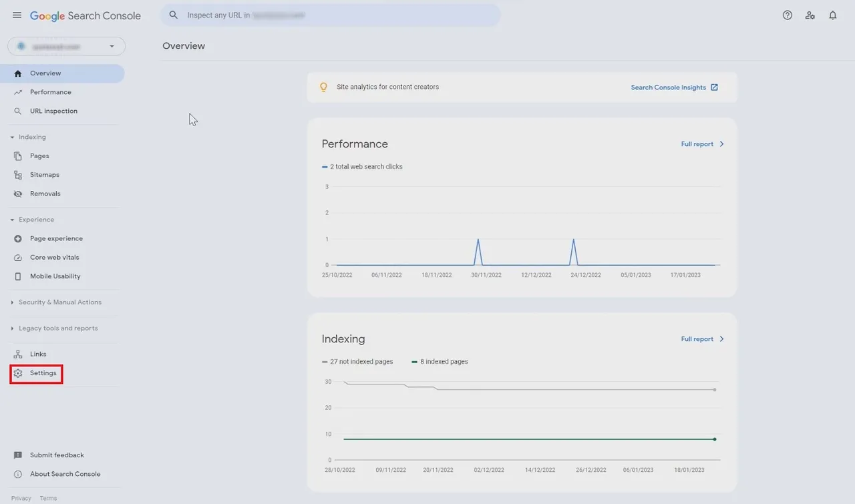855x504 pixels.
Task: Click the Performance card heading
Action: [355, 144]
